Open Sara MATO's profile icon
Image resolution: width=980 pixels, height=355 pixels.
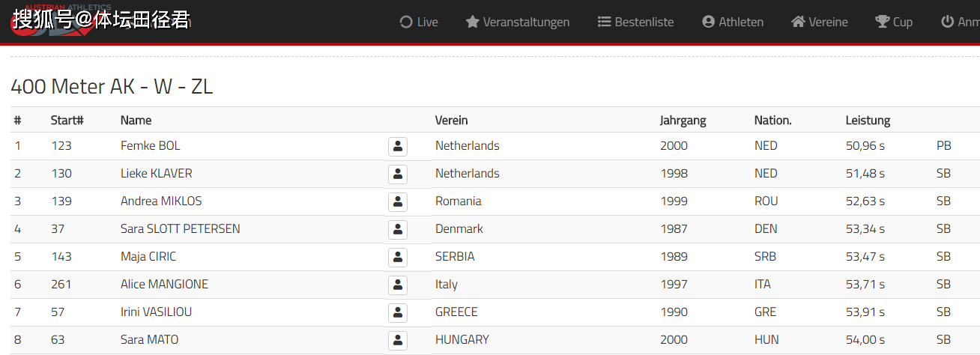pos(398,340)
